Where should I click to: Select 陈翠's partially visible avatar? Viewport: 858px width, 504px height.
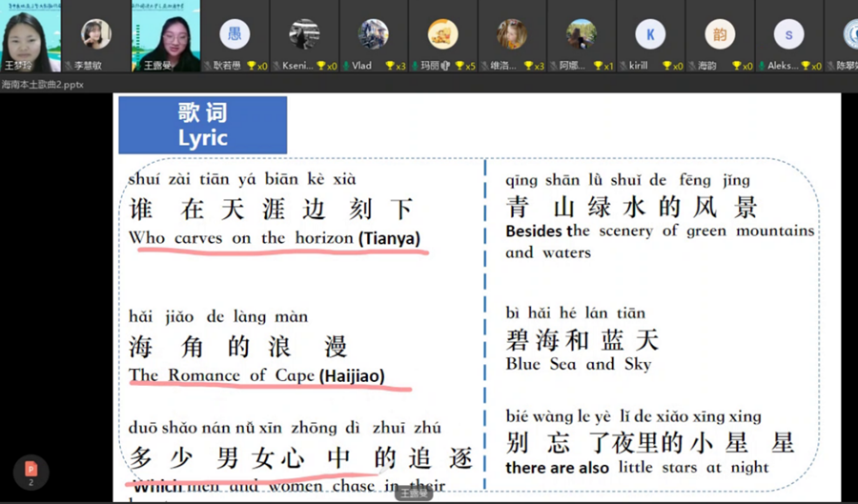(850, 34)
